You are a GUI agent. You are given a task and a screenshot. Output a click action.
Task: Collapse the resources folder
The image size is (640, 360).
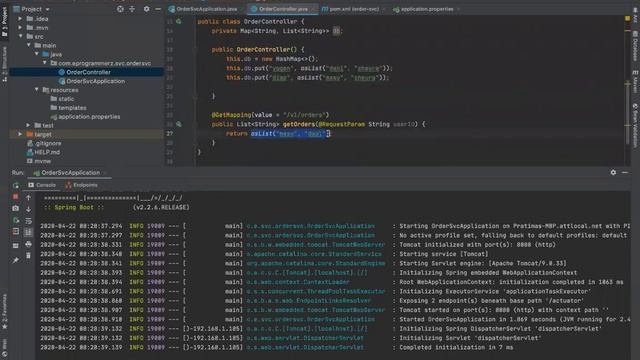[x=37, y=90]
